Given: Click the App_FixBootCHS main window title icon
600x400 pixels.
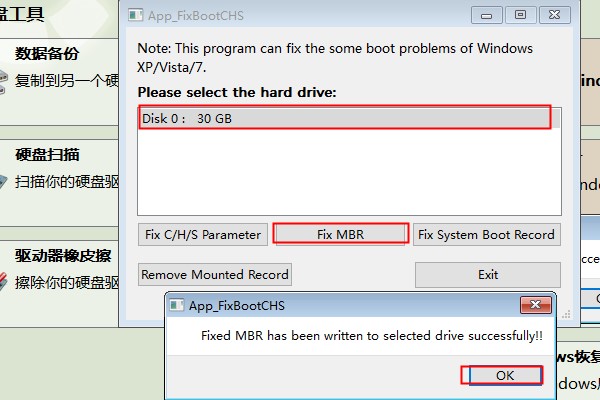Looking at the screenshot, I should [135, 15].
